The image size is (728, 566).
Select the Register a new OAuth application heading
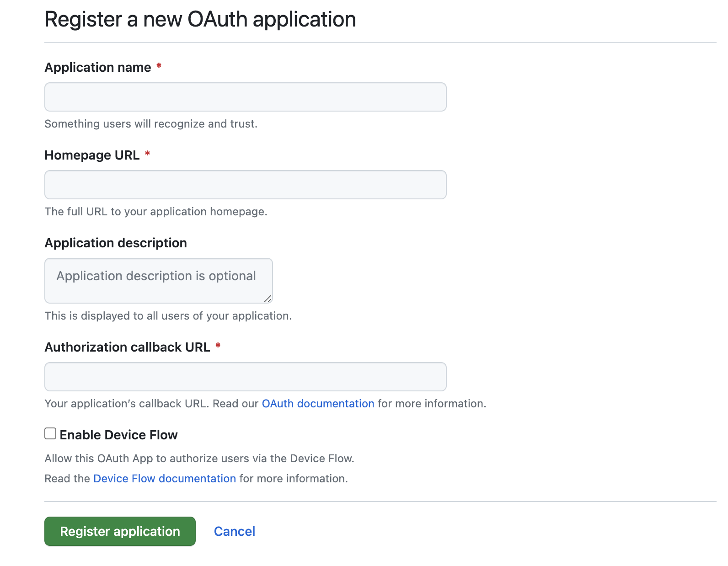[200, 19]
